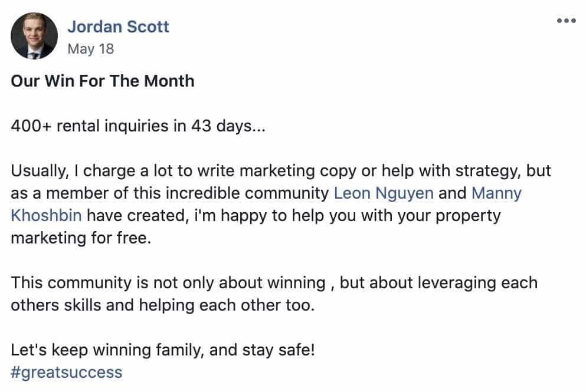Image resolution: width=586 pixels, height=392 pixels.
Task: Open Leon Nguyen's tagged profile
Action: (x=384, y=193)
